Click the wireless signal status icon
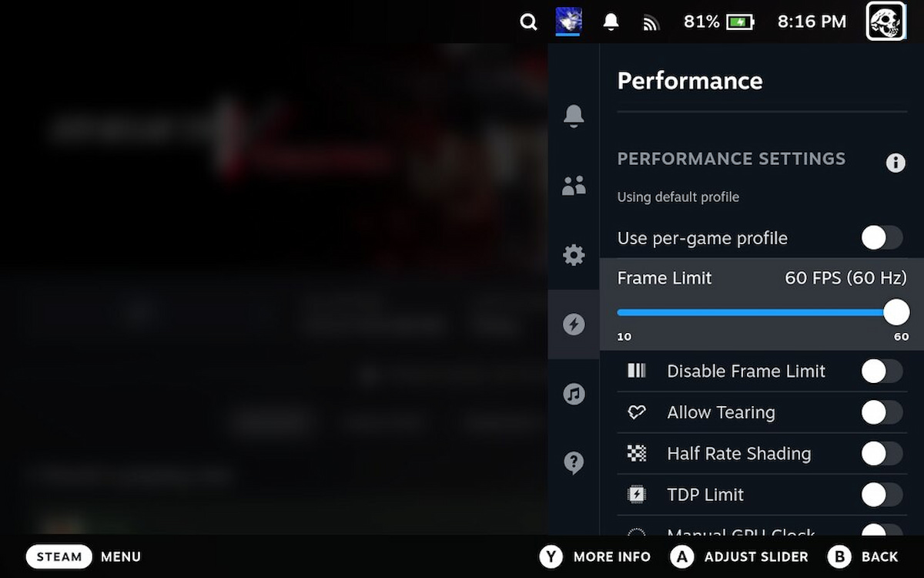The height and width of the screenshot is (578, 924). pos(651,23)
